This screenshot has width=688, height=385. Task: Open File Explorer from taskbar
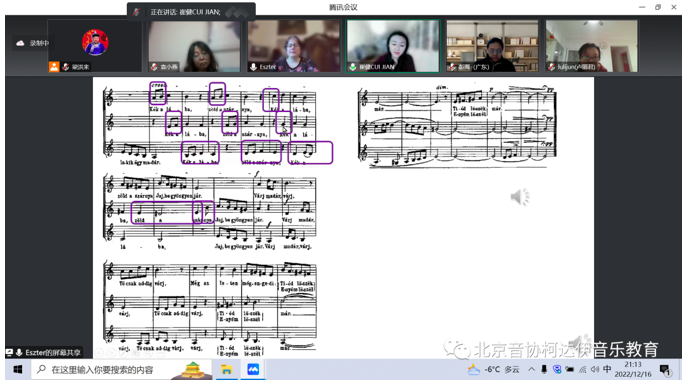click(x=226, y=370)
